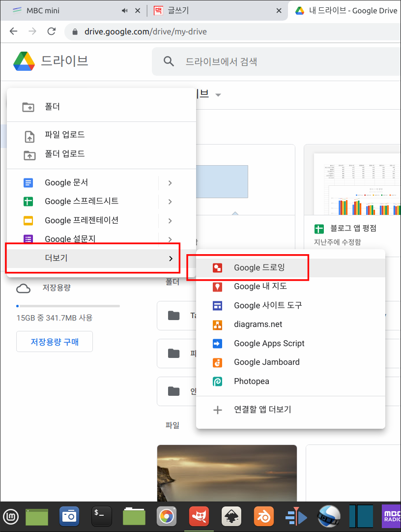Select Google 드로잉 from the submenu

[260, 268]
